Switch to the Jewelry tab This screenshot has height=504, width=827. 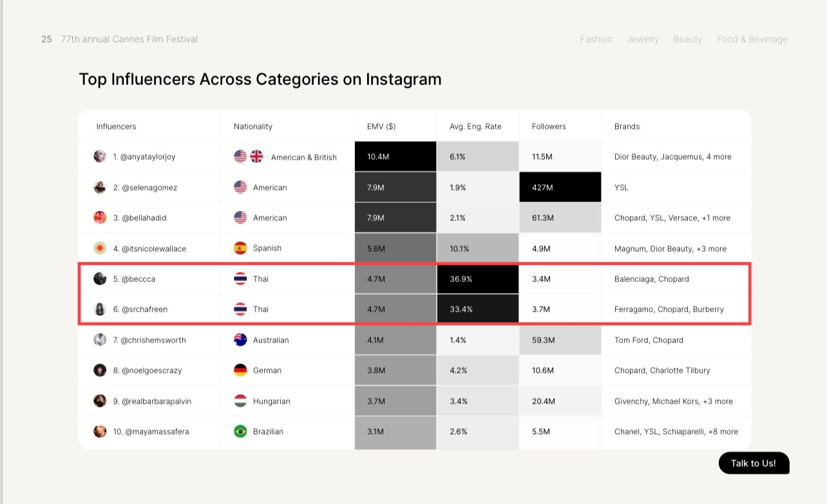click(643, 39)
